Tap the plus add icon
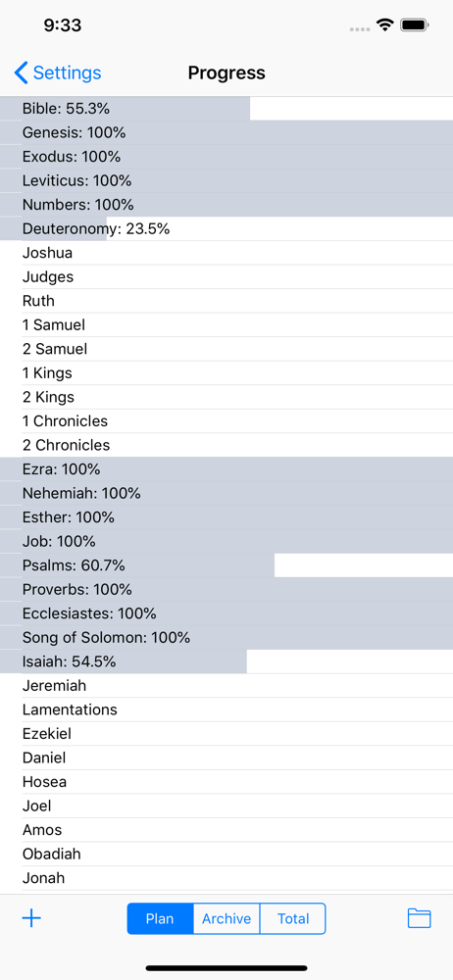 coord(31,918)
